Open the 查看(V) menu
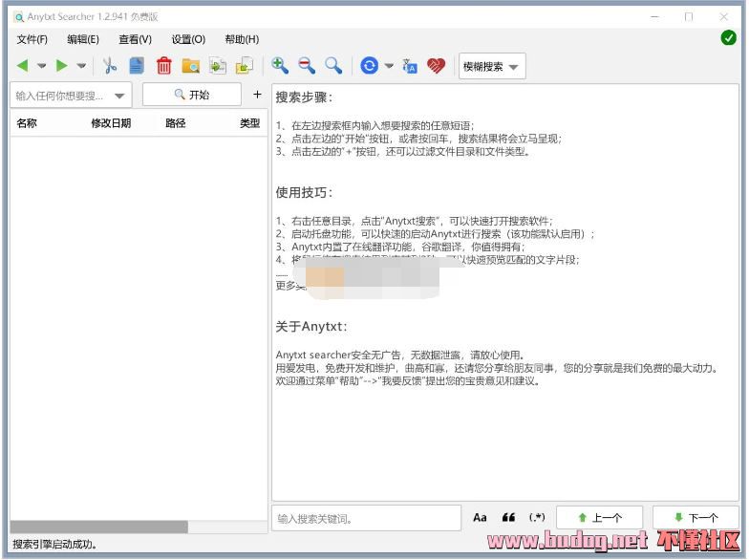Viewport: 749px width, 560px height. (x=136, y=39)
